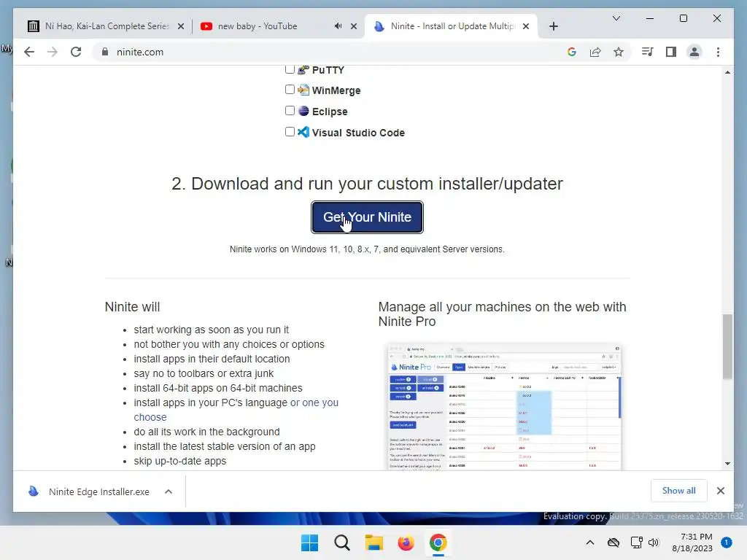Image resolution: width=747 pixels, height=560 pixels.
Task: Bookmark this page with the star
Action: click(x=619, y=52)
